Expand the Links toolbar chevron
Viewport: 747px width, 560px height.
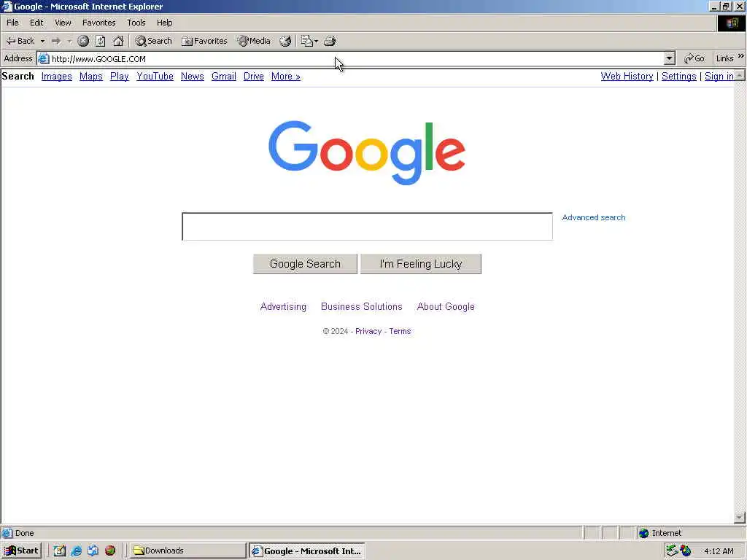tap(741, 56)
